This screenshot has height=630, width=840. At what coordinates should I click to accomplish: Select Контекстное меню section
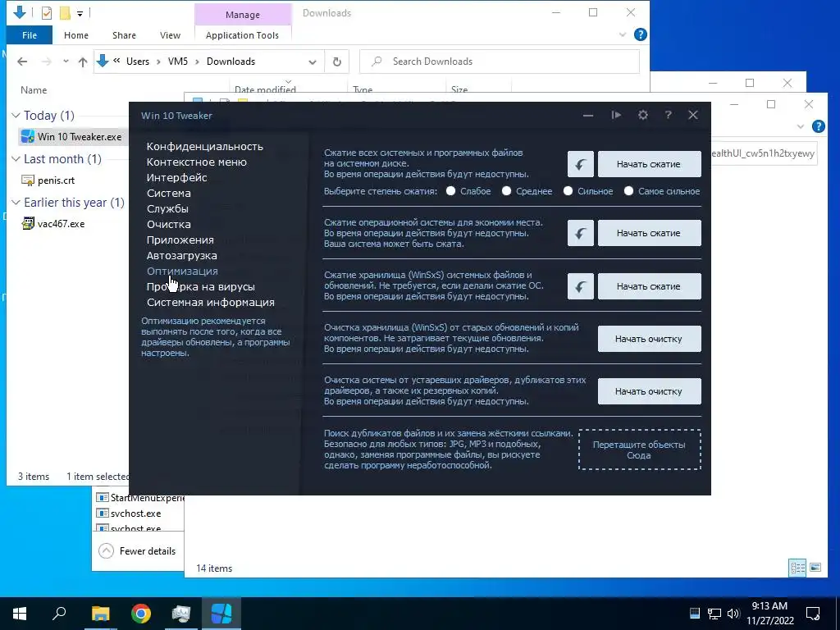[197, 162]
